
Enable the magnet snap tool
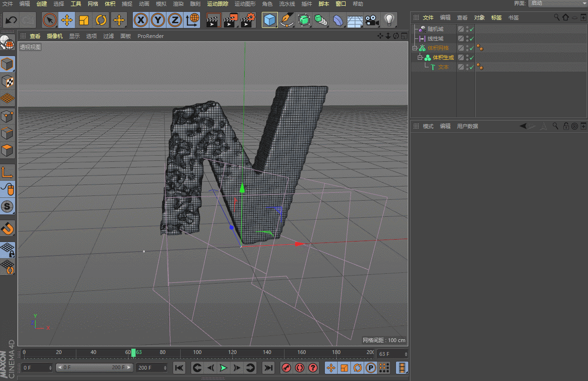[x=8, y=229]
